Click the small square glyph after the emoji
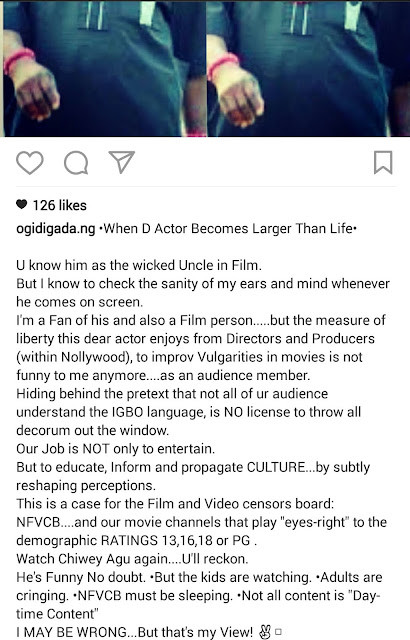The height and width of the screenshot is (640, 410). pyautogui.click(x=278, y=633)
